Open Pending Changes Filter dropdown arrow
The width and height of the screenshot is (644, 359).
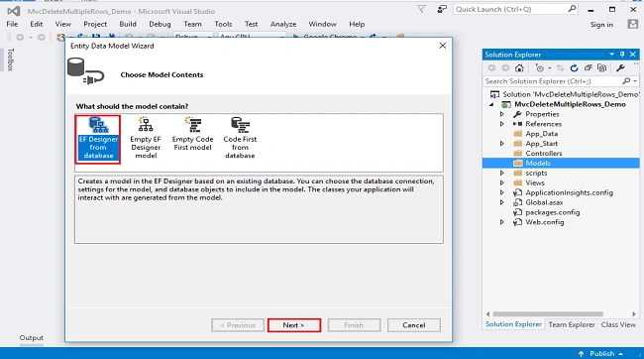[x=549, y=68]
